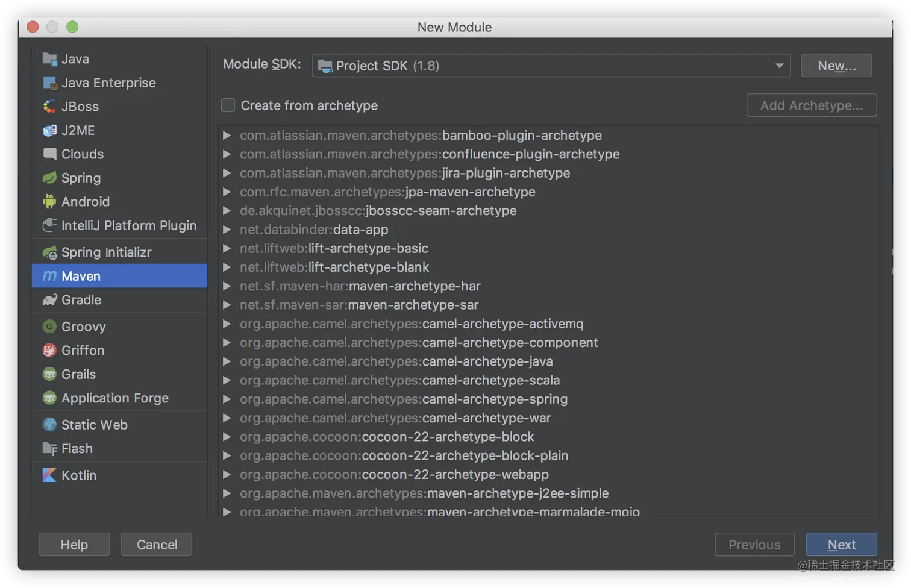Pick the JBoss icon in sidebar

[x=49, y=107]
